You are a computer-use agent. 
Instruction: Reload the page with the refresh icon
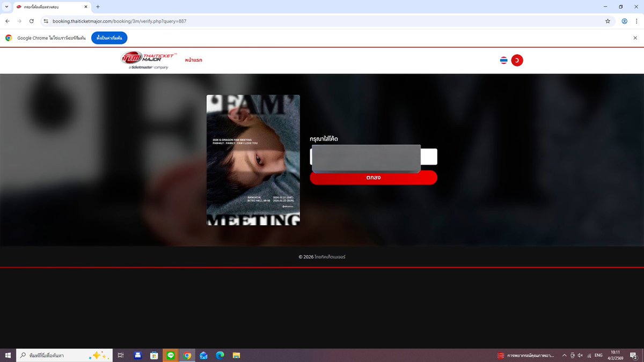pos(32,21)
